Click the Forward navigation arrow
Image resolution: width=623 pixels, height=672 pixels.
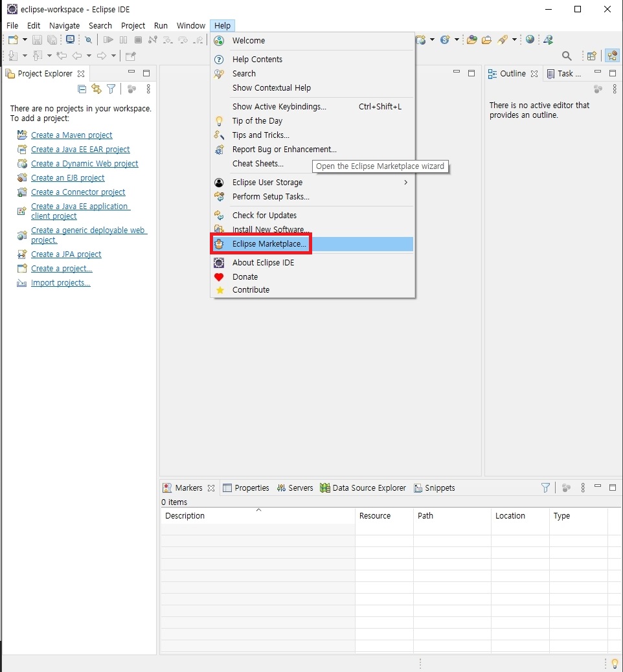[102, 56]
